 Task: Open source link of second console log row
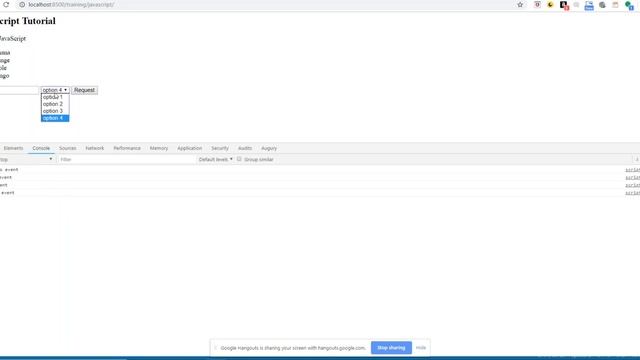coord(633,177)
